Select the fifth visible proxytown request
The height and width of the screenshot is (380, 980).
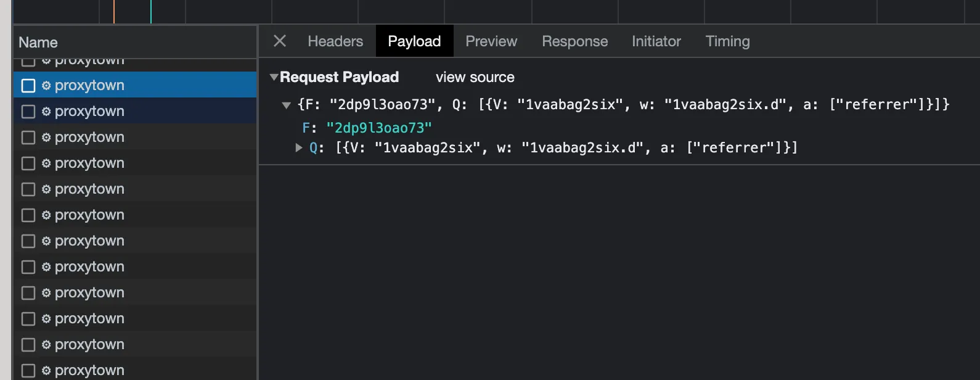coord(89,189)
